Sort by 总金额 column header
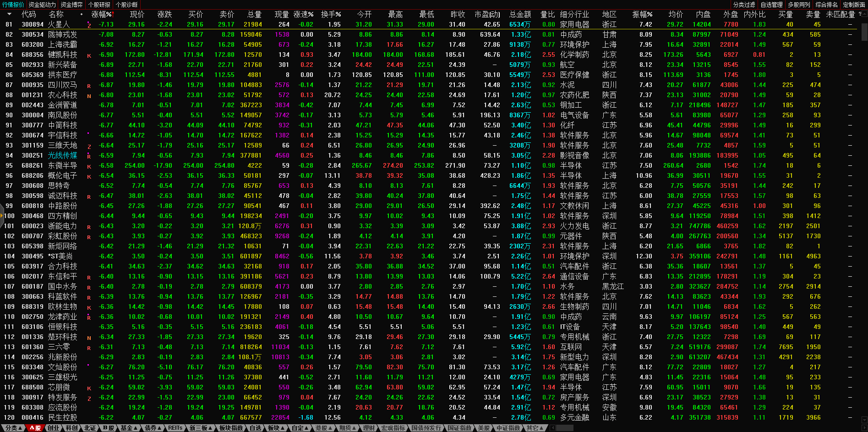This screenshot has width=868, height=432. tap(520, 14)
